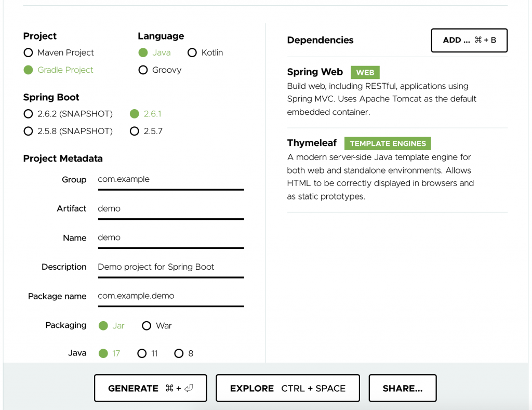Pick Spring Boot 2.6.2 (SNAPSHOT)
Screen dimensions: 532x410
tap(28, 114)
